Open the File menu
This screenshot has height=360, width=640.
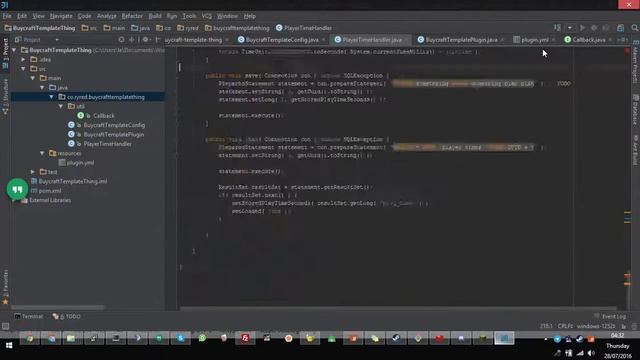(x=7, y=16)
